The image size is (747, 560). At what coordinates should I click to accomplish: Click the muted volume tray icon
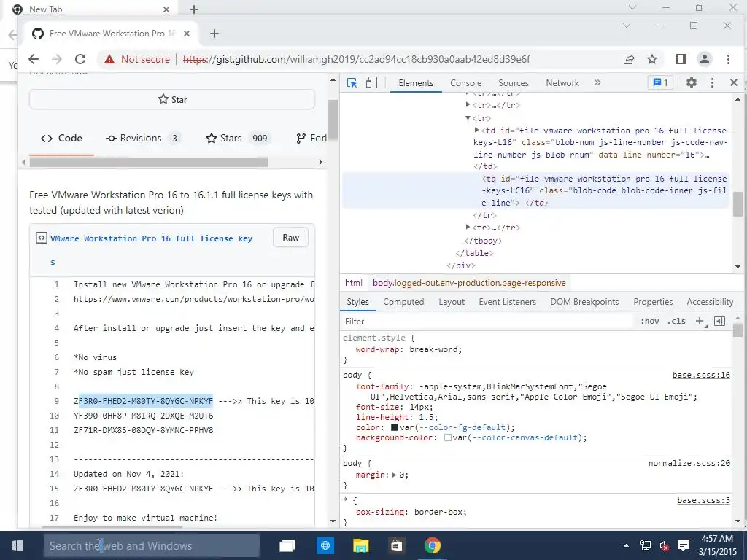pyautogui.click(x=665, y=545)
